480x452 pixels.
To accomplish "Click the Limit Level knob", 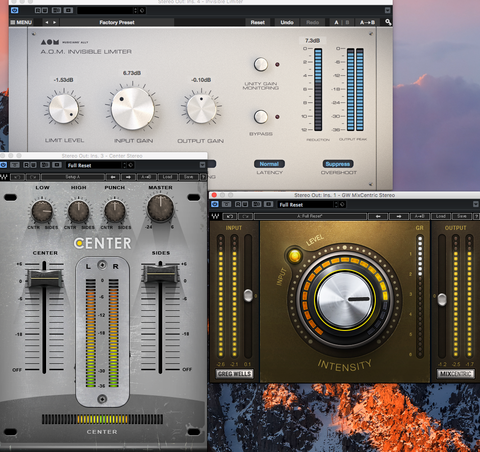I will pyautogui.click(x=64, y=108).
